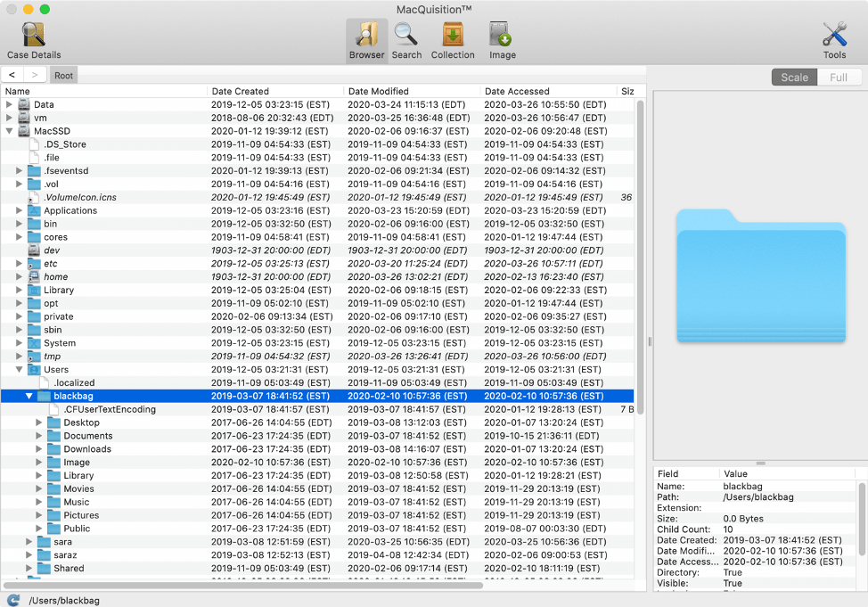Click the large folder preview thumbnail
Viewport: 868px width, 607px height.
[760, 275]
